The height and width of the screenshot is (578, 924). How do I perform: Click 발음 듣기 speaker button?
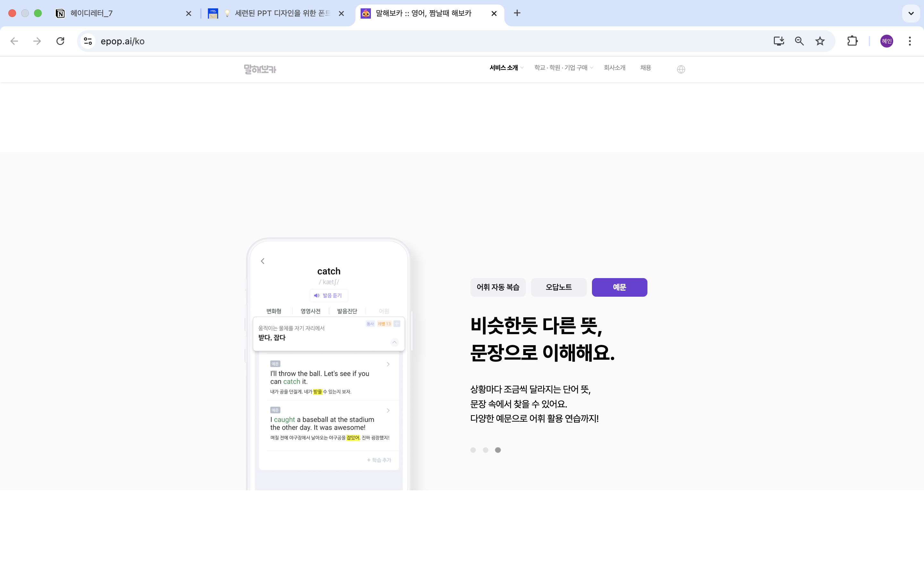point(329,295)
